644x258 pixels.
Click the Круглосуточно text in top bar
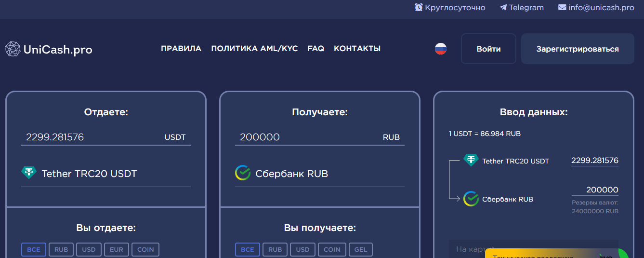coord(455,8)
